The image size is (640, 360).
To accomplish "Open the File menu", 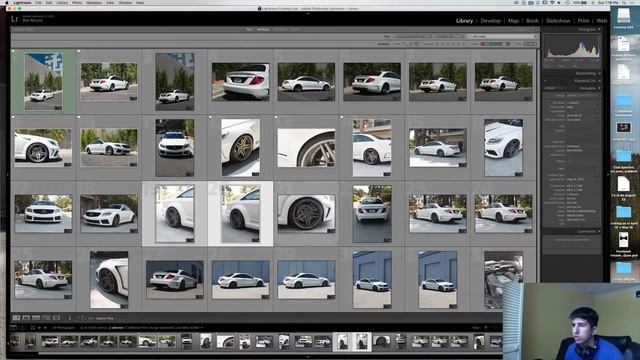I will (38, 2).
